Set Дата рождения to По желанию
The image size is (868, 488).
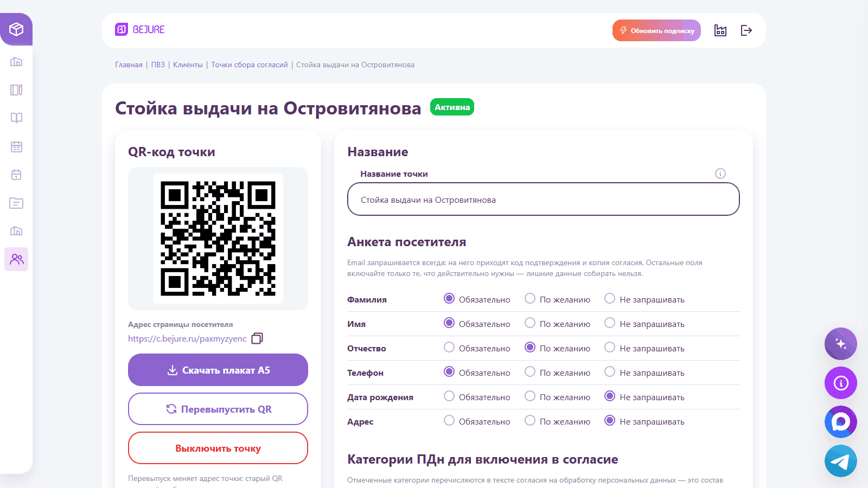coord(530,396)
